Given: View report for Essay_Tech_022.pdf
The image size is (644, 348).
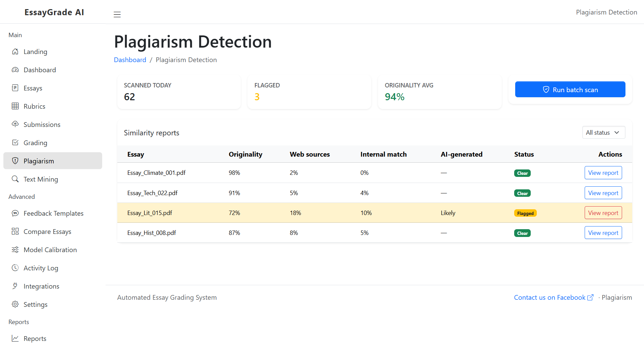Looking at the screenshot, I should 603,193.
